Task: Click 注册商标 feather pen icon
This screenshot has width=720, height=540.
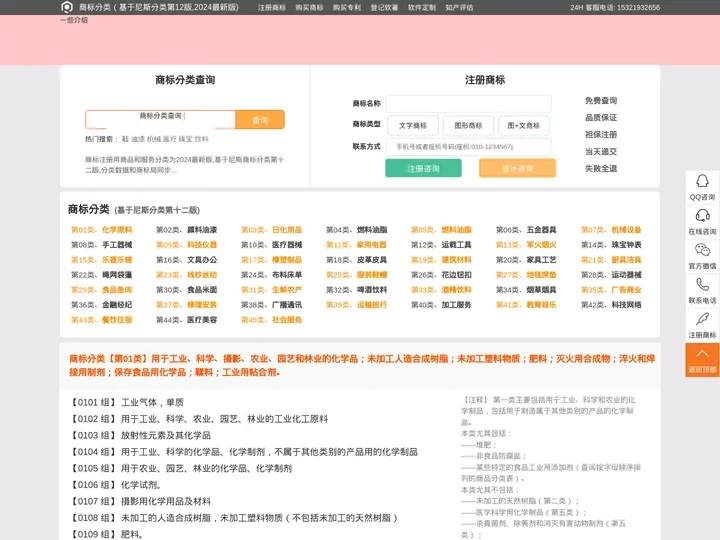Action: 702,319
